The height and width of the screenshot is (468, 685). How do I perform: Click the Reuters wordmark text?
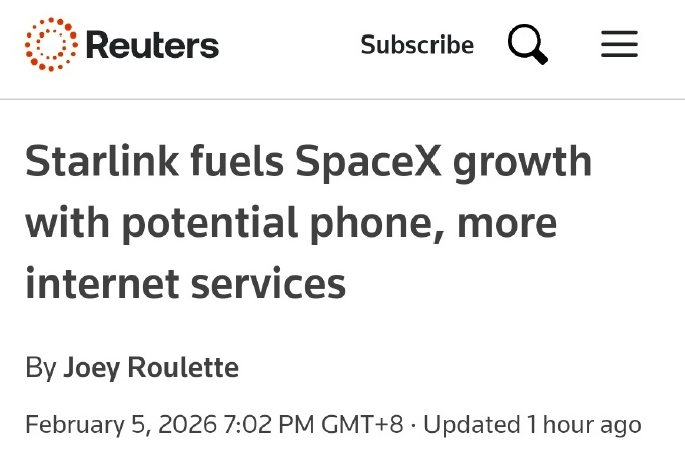152,45
